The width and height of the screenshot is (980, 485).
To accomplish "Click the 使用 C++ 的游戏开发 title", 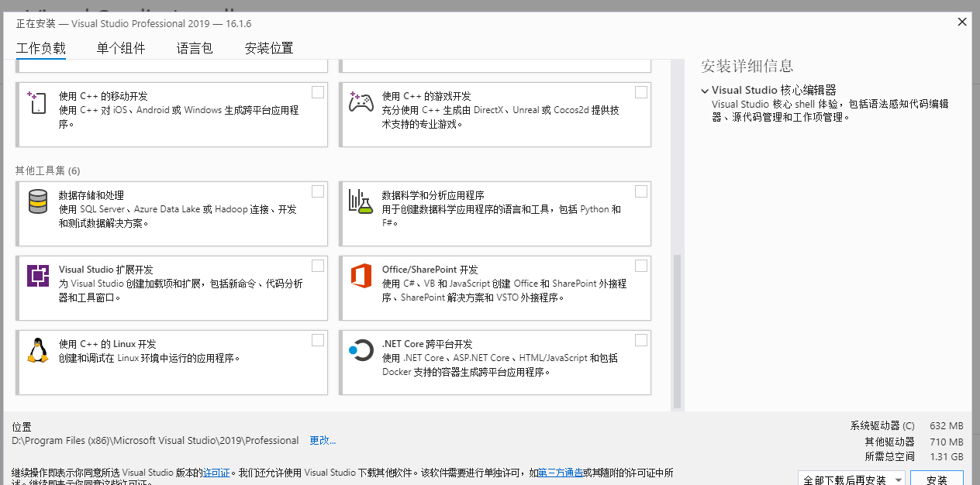I will [426, 96].
